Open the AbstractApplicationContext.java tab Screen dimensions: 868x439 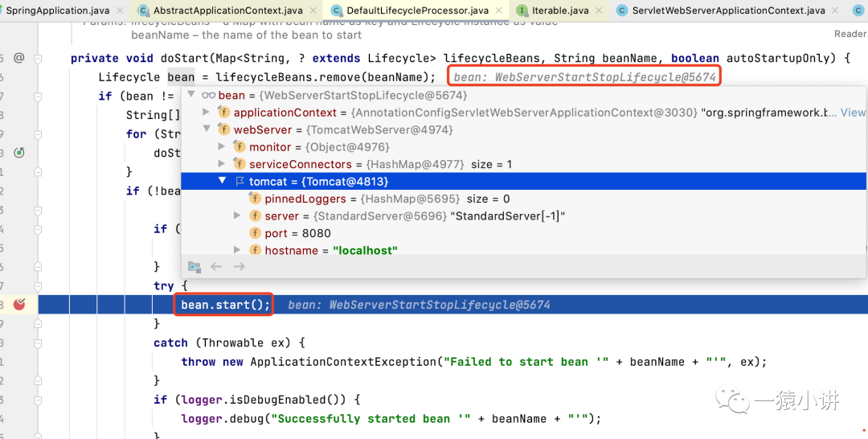tap(227, 10)
